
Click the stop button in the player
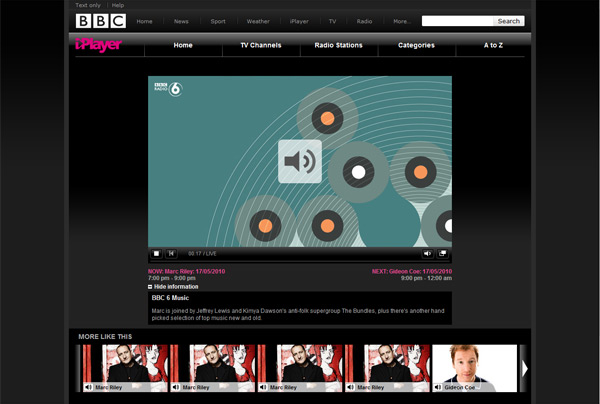pos(156,253)
